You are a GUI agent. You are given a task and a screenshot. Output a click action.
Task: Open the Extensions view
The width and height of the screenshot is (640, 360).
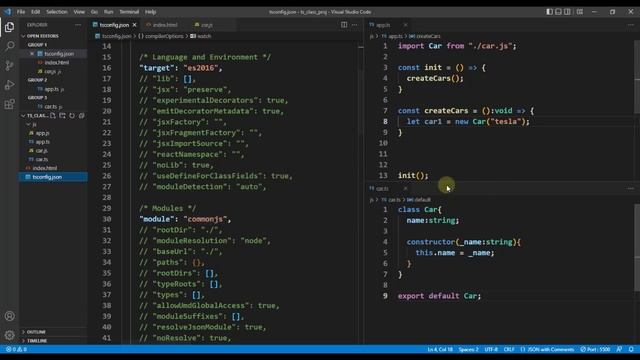pos(9,104)
